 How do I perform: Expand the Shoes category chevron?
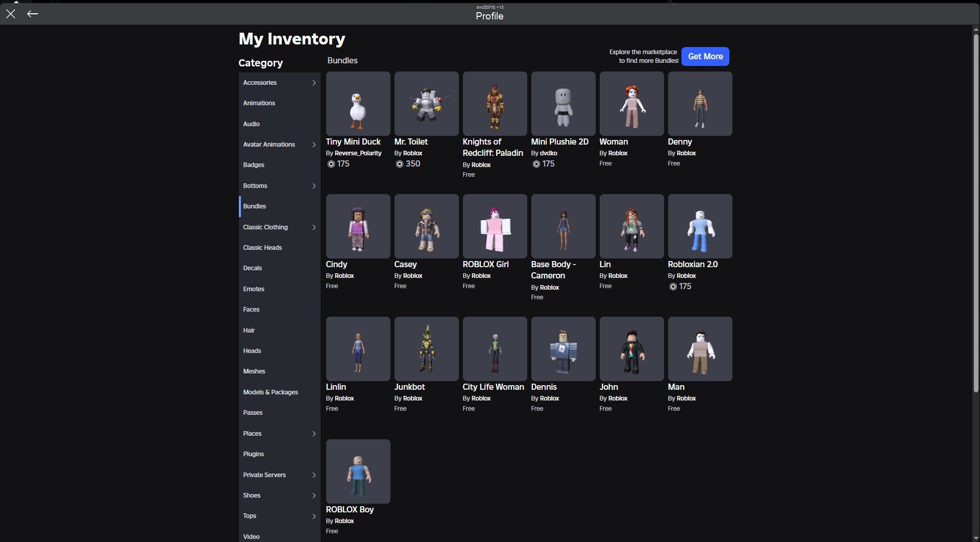314,496
